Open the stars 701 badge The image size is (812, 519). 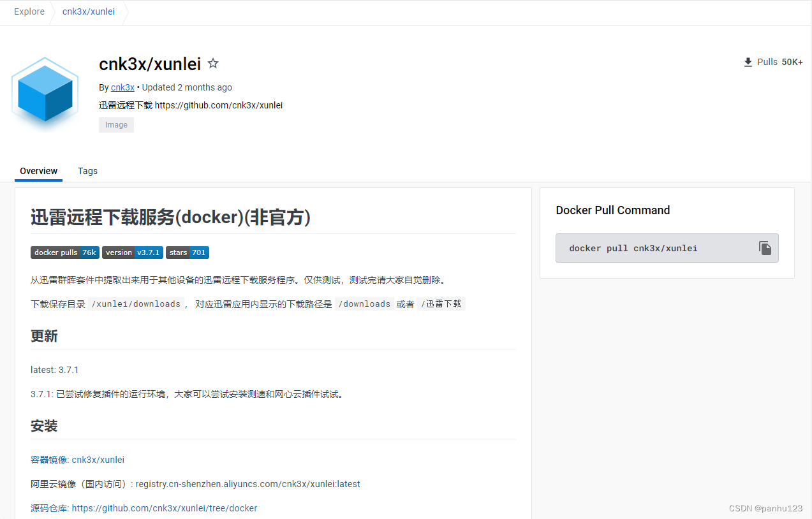pos(188,252)
